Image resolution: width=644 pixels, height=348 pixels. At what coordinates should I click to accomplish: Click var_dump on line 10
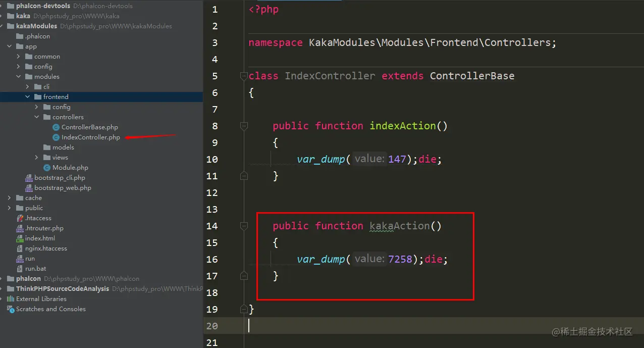[x=321, y=159]
